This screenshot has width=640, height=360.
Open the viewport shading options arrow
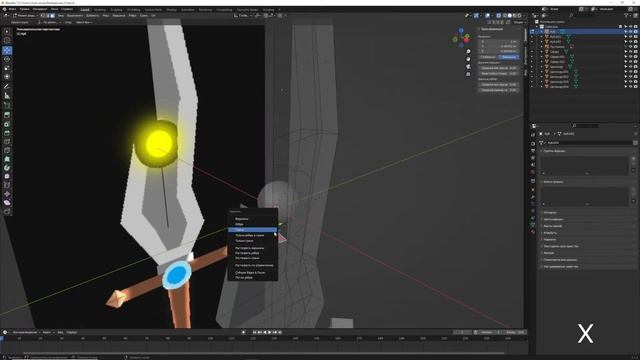524,16
